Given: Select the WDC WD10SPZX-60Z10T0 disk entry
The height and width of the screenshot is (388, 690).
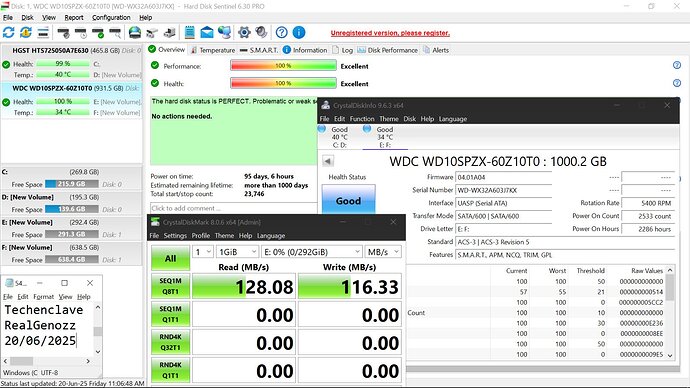Looking at the screenshot, I should coord(72,100).
